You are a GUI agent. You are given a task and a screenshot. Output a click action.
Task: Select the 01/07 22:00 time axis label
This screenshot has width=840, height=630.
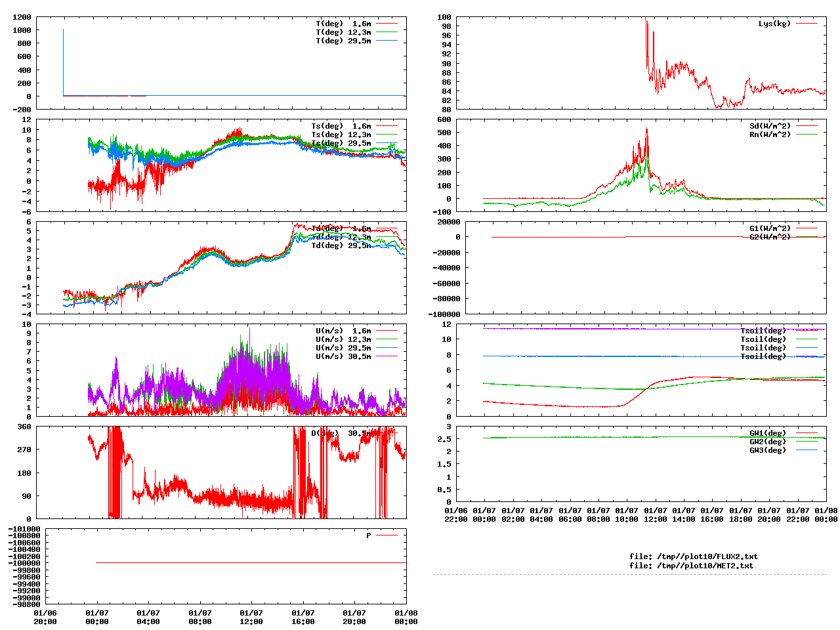click(798, 514)
